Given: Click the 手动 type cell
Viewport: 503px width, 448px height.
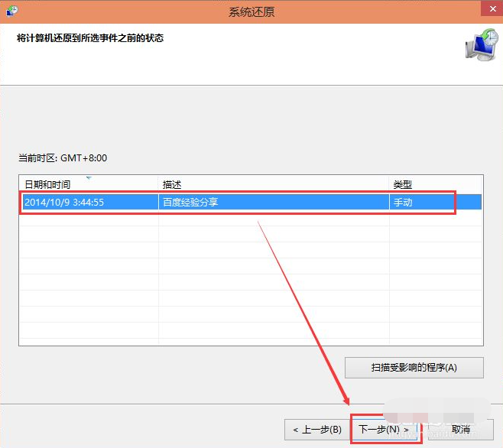Looking at the screenshot, I should click(403, 202).
